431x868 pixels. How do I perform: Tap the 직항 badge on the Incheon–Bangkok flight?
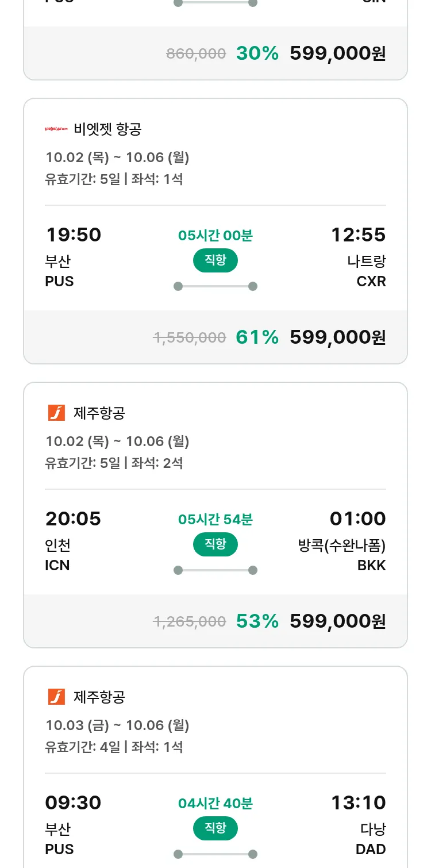[215, 544]
